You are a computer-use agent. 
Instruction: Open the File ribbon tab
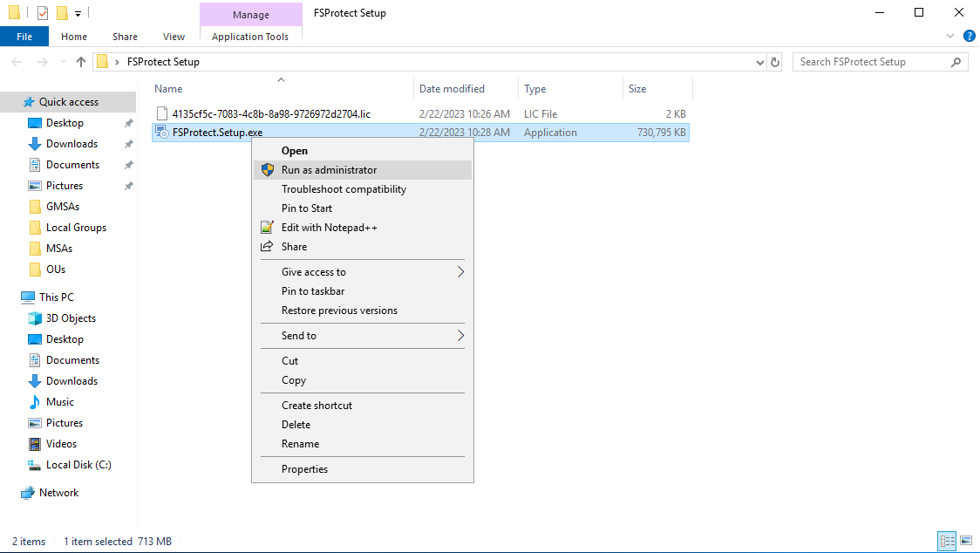(x=24, y=37)
